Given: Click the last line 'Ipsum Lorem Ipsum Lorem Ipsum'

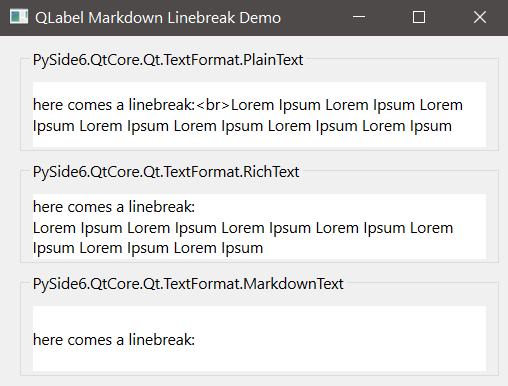Looking at the screenshot, I should (148, 249).
